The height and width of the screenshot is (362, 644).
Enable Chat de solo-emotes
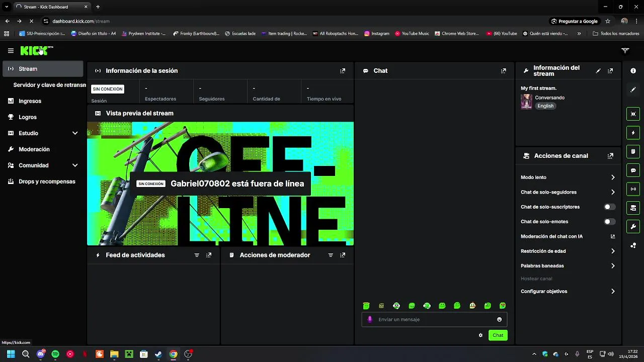coord(609,222)
